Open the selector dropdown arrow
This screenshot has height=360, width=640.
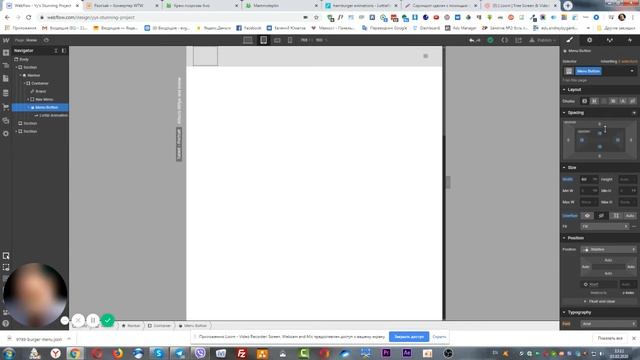(632, 71)
